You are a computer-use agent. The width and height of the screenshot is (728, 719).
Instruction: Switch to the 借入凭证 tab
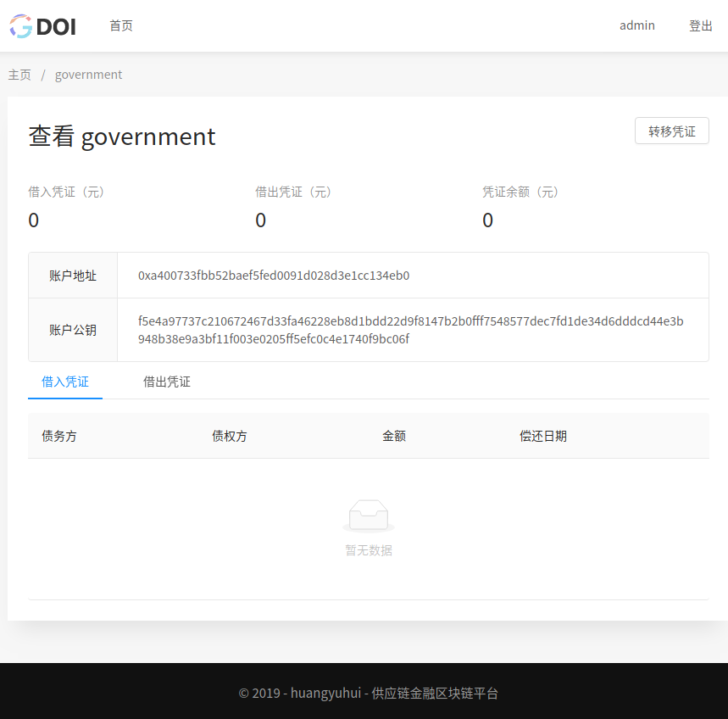(x=65, y=382)
